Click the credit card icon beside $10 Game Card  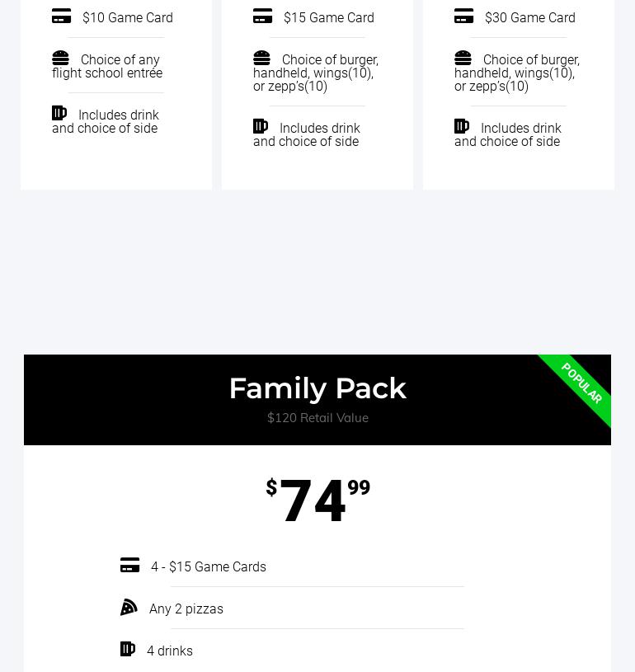point(61,16)
